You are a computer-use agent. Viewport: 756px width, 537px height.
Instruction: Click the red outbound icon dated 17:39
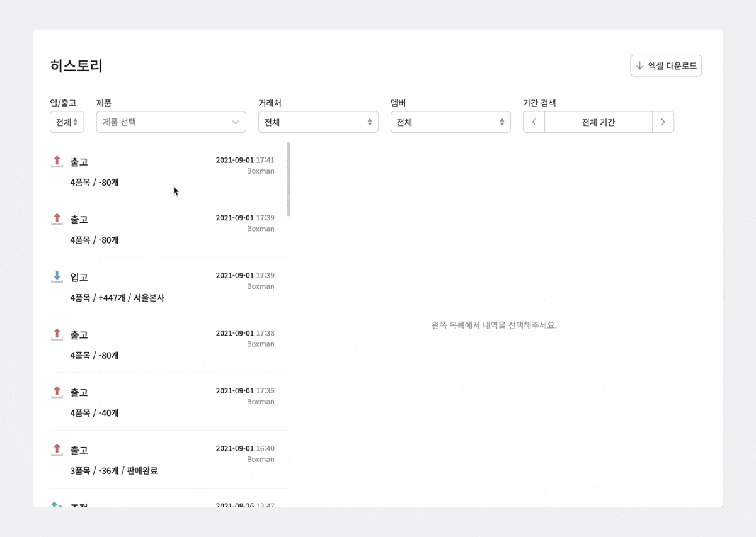click(x=57, y=220)
